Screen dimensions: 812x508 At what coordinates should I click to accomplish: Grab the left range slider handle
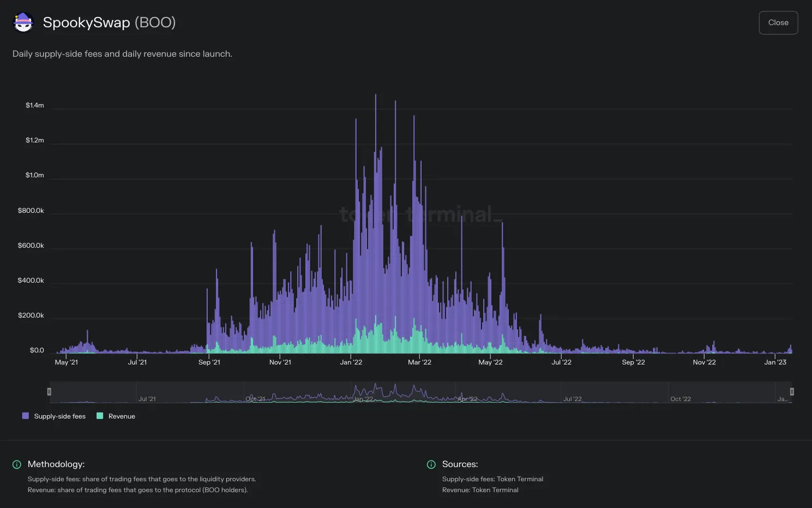point(49,392)
